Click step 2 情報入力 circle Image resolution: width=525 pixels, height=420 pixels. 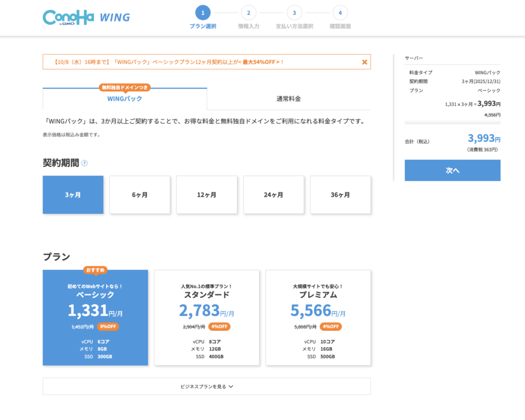[x=248, y=13]
